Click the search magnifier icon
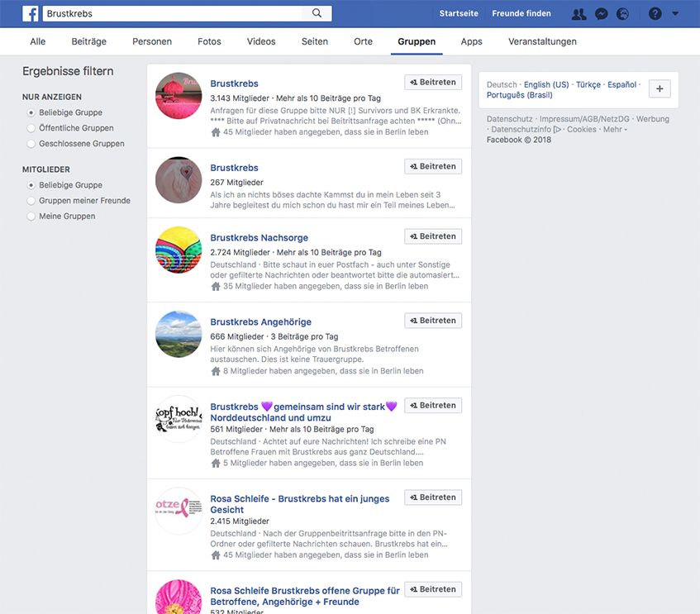The image size is (700, 614). coord(317,13)
